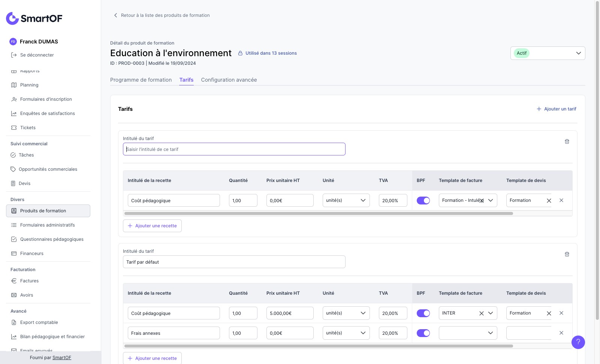Disable BPF switch in first tarif row
Screen dimensions: 600x364
pyautogui.click(x=423, y=201)
